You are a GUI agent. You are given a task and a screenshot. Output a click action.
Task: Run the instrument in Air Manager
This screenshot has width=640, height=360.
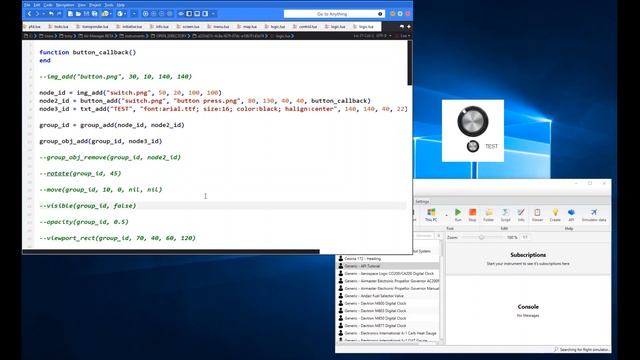(458, 214)
